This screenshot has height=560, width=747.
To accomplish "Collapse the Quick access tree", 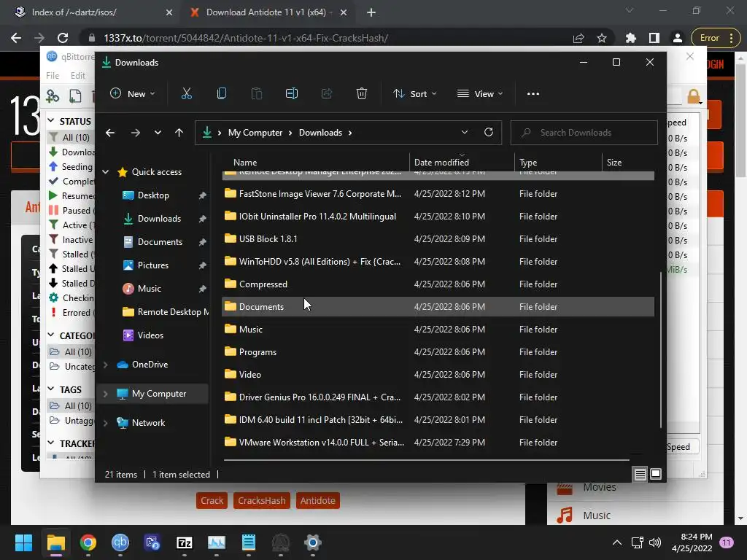I will [x=106, y=172].
